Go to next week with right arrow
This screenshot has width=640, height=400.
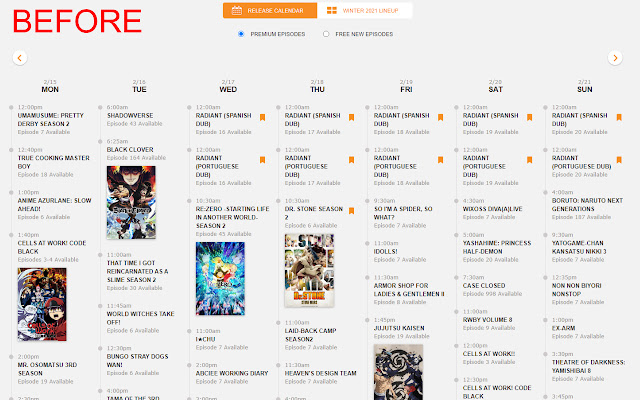click(x=615, y=58)
